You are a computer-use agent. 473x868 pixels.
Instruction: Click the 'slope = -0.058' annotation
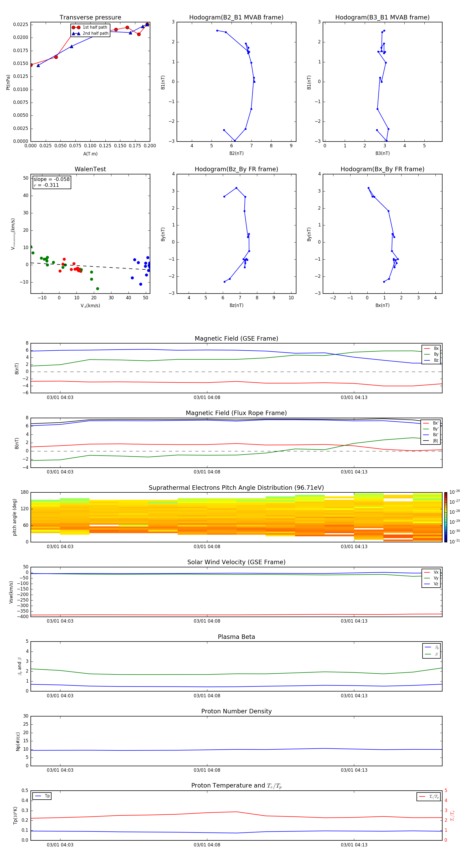pos(52,179)
